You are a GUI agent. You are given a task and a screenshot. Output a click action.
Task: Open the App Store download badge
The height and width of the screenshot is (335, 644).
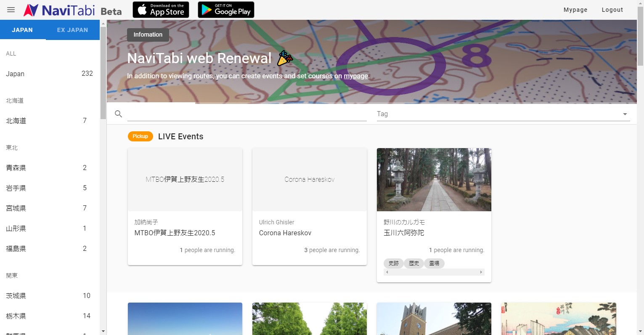(x=161, y=10)
